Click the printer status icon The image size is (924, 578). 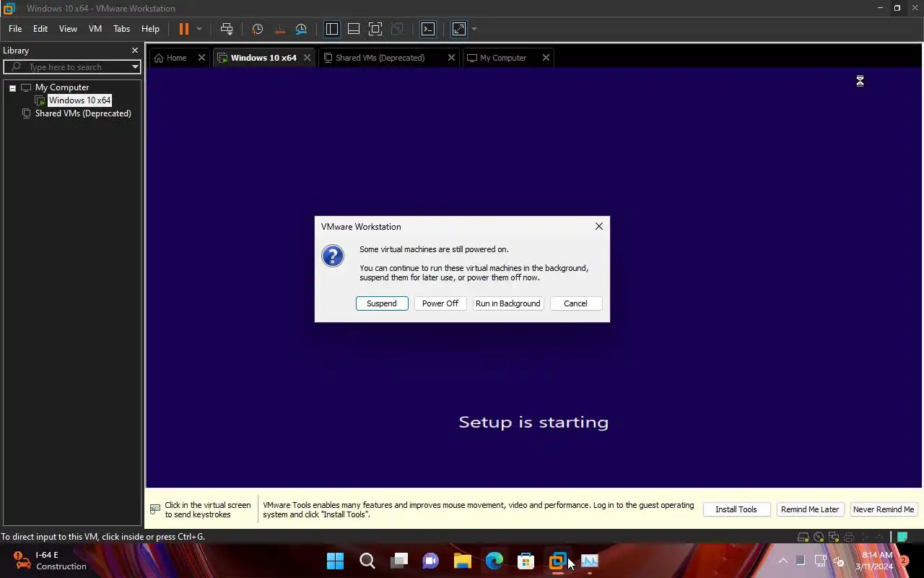(x=849, y=537)
